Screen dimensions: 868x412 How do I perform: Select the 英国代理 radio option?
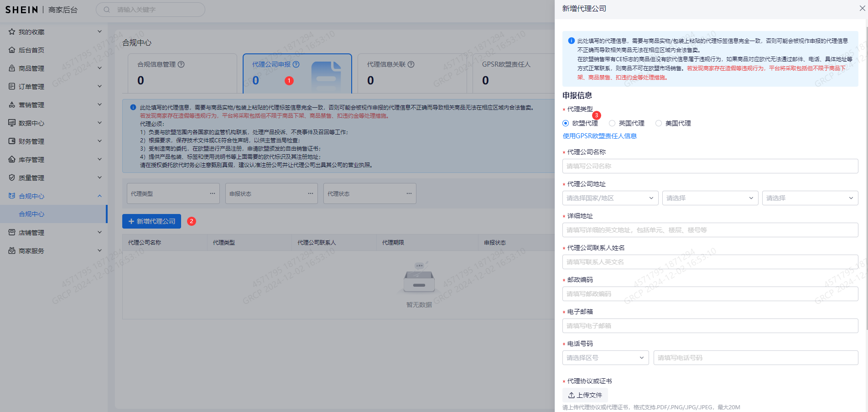tap(612, 123)
